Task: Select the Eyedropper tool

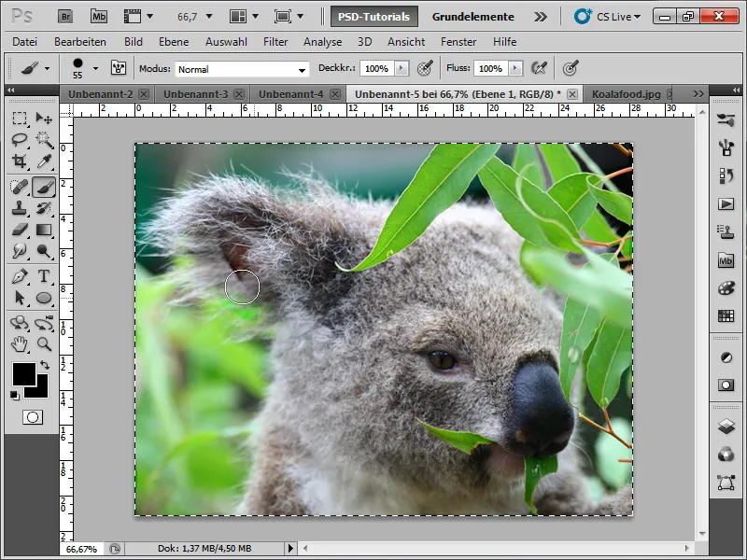Action: [44, 161]
